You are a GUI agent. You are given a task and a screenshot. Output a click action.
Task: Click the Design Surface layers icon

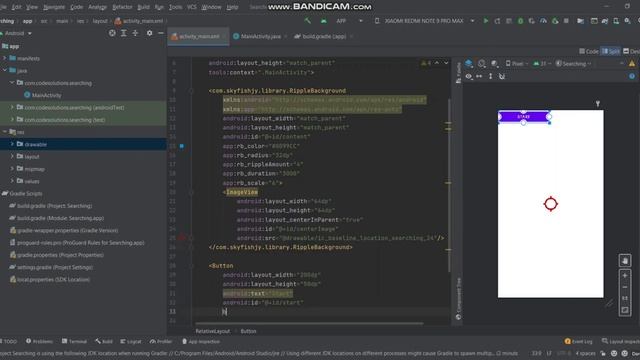[469, 64]
